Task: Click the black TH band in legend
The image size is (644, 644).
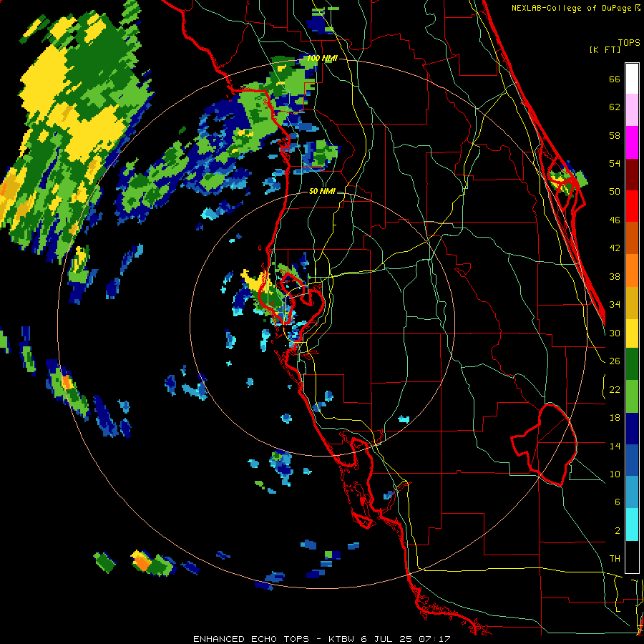Action: point(632,557)
